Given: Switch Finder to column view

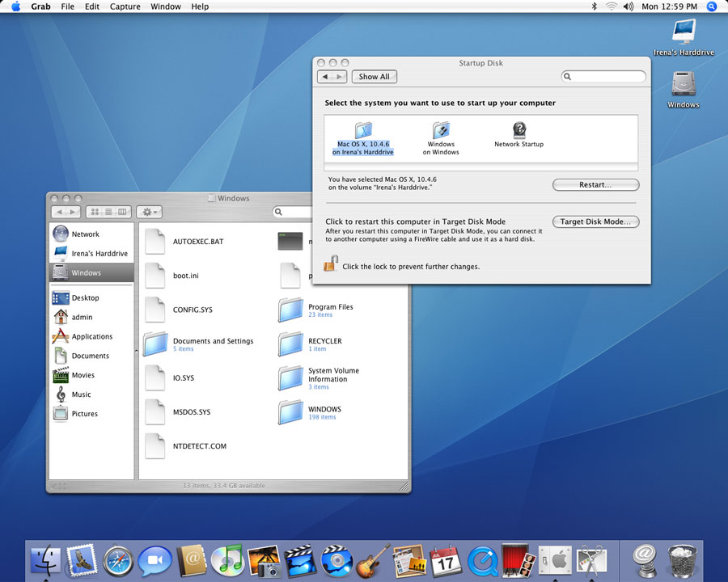Looking at the screenshot, I should [123, 212].
